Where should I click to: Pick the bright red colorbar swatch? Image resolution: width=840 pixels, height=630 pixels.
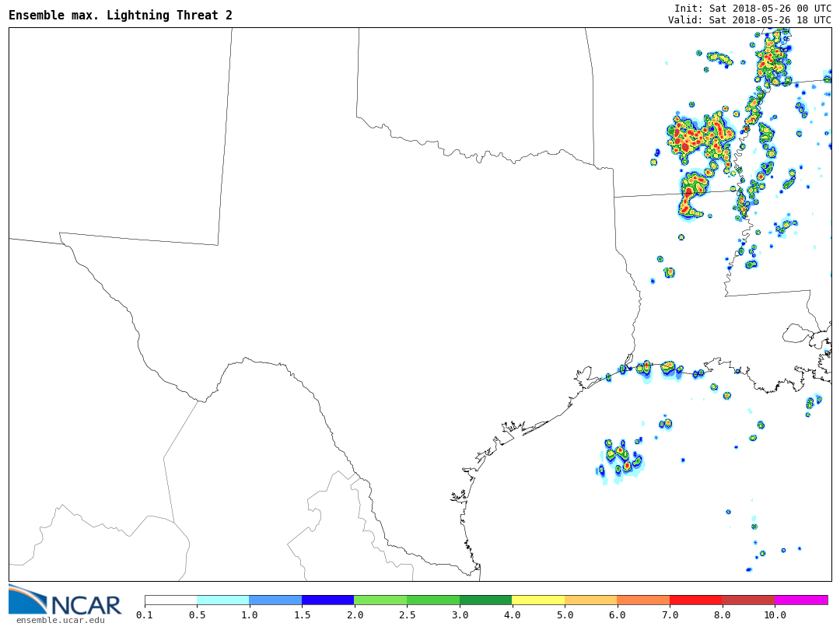coord(696,600)
